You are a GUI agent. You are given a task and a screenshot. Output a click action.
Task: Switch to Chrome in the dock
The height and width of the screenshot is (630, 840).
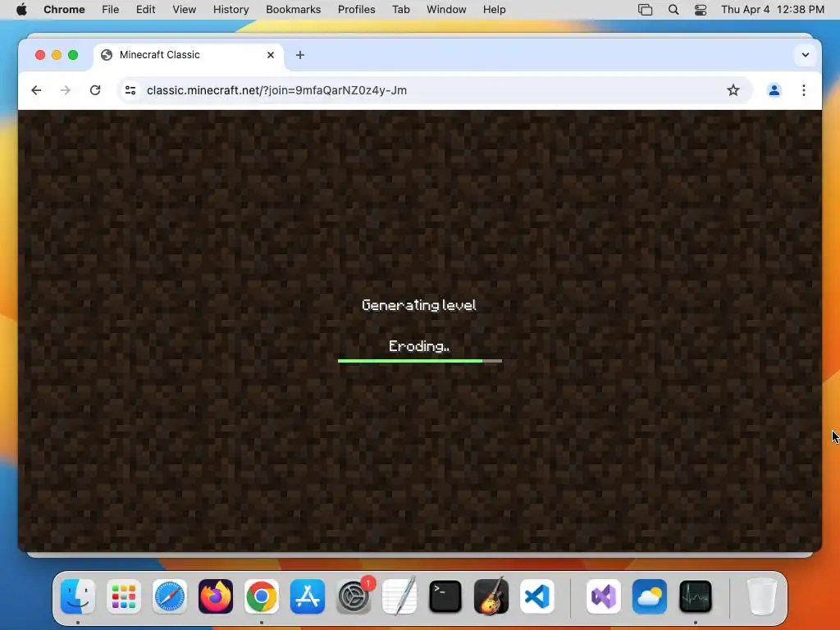262,596
